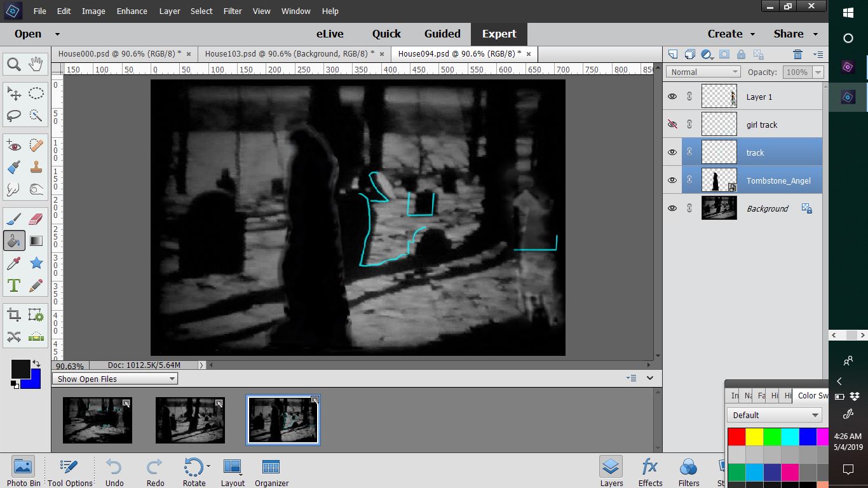The width and height of the screenshot is (868, 488).
Task: Select the Elliptical Marquee tool
Action: [36, 94]
